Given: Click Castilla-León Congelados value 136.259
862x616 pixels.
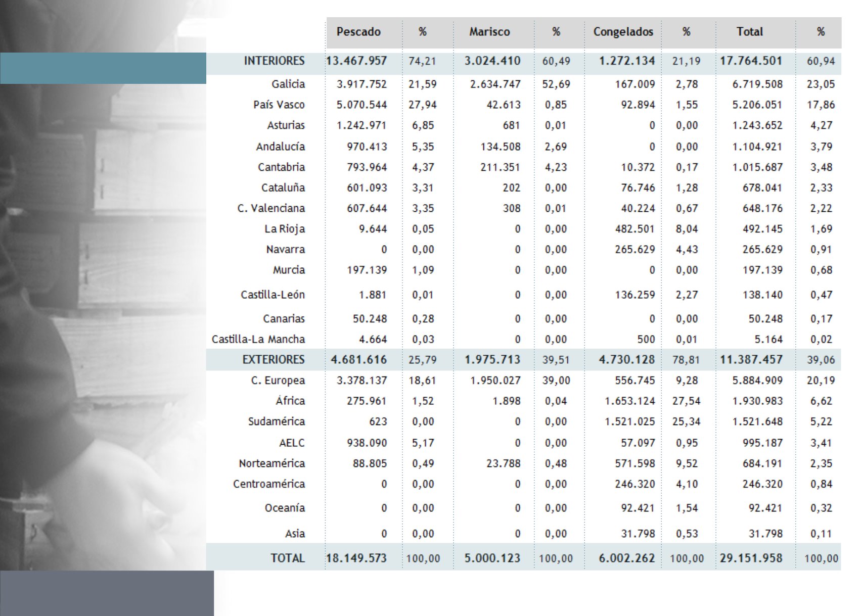Looking at the screenshot, I should pos(635,295).
